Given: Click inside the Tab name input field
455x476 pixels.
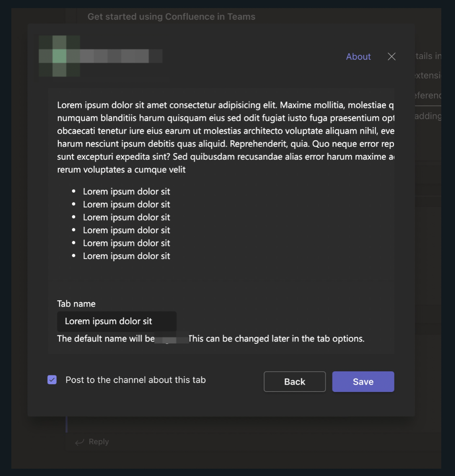Looking at the screenshot, I should tap(117, 321).
